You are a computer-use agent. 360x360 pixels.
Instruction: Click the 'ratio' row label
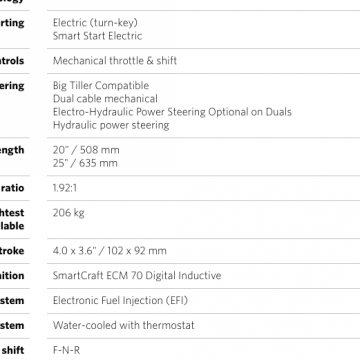12,188
